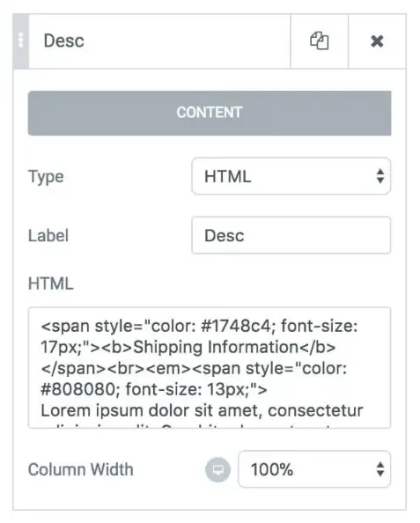
Task: Place cursor on the Lorem ipsum line
Action: coord(202,410)
